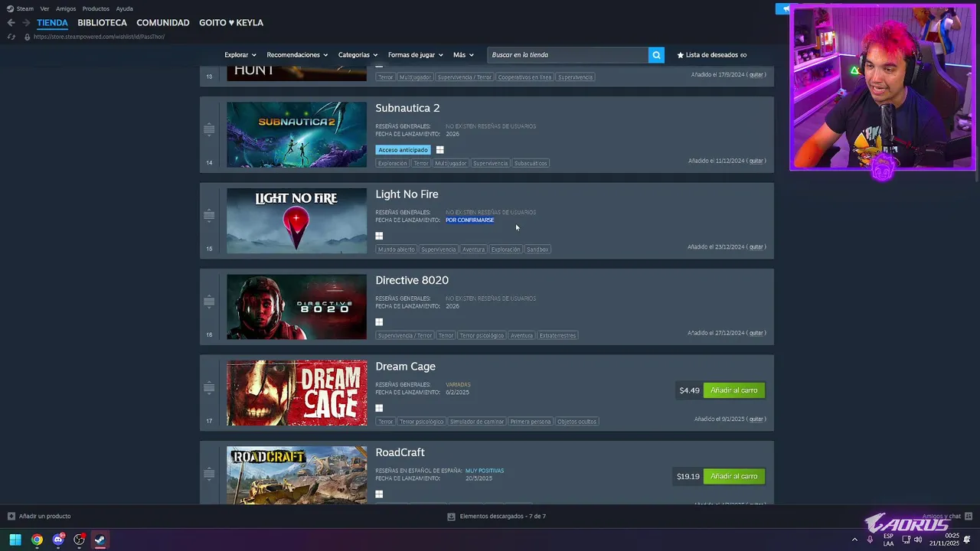Remove Subnautica 2 from wishlist with quitar
This screenshot has width=980, height=551.
tap(756, 161)
